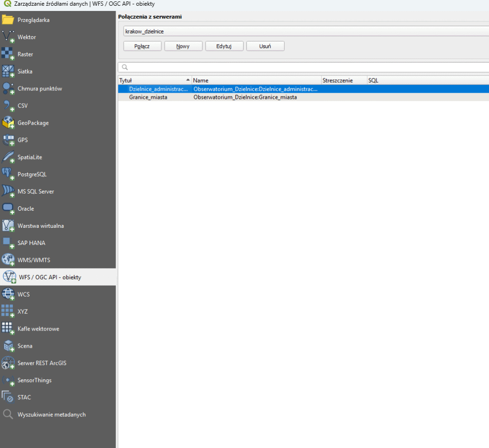Viewport: 489px width, 448px height.
Task: Select the Wektor source icon
Action: click(x=8, y=37)
